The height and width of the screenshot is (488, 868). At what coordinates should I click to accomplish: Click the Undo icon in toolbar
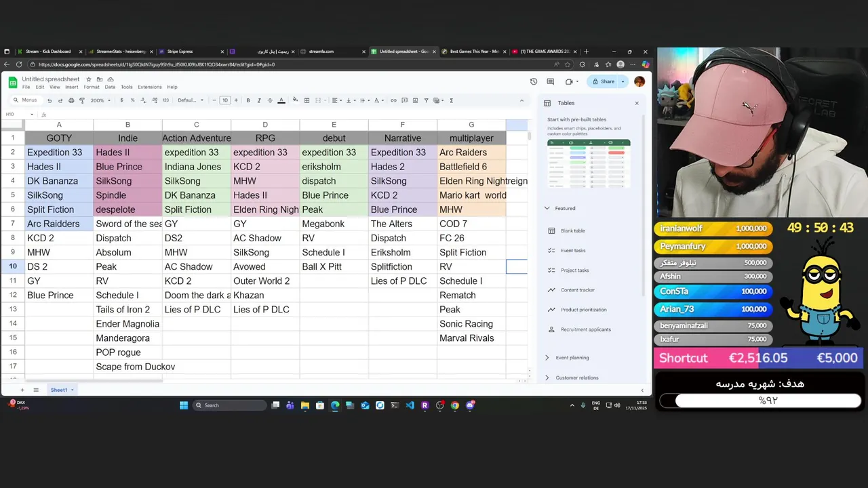coord(50,100)
